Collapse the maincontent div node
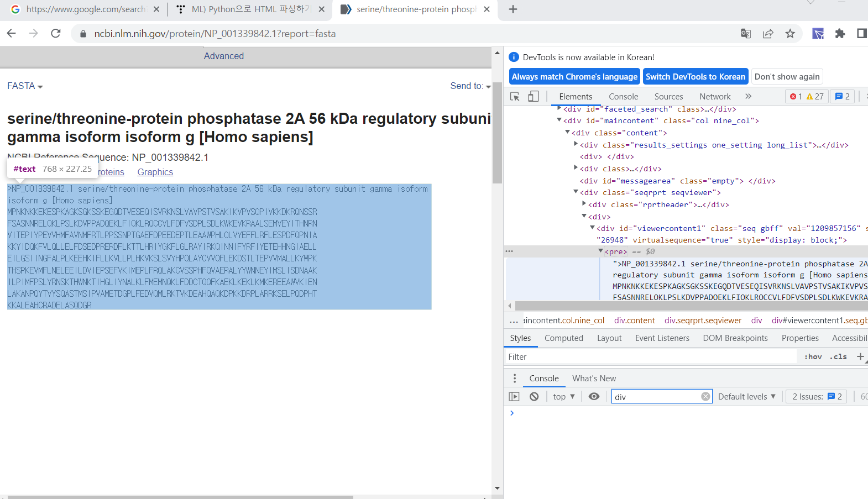The width and height of the screenshot is (868, 499). (x=560, y=120)
